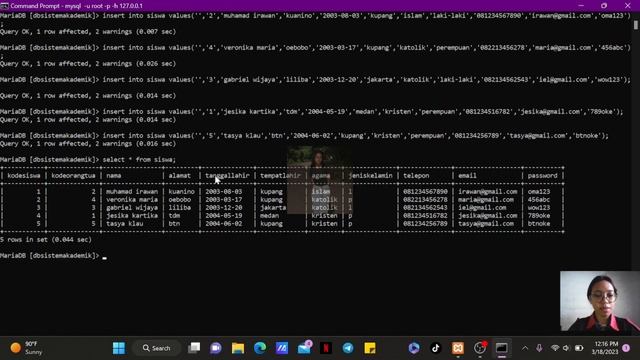Open the clock and date 12:16 PM

click(x=606, y=348)
